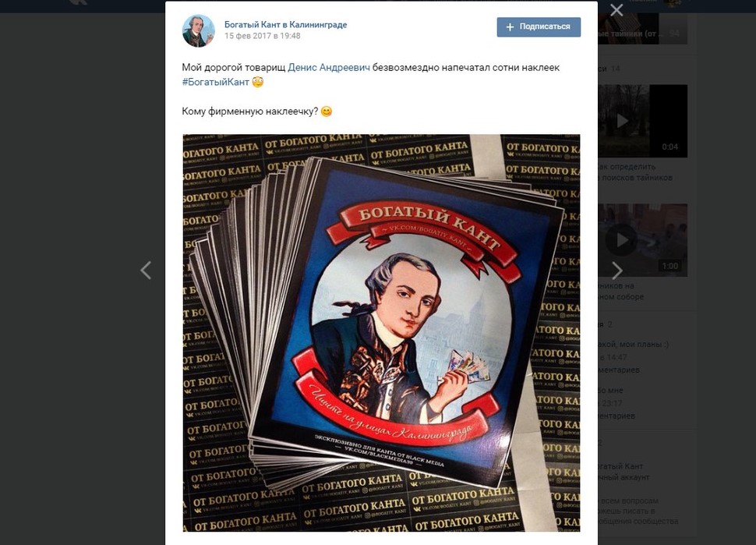Open the user avatar in top bar
The image size is (756, 545).
673,3
